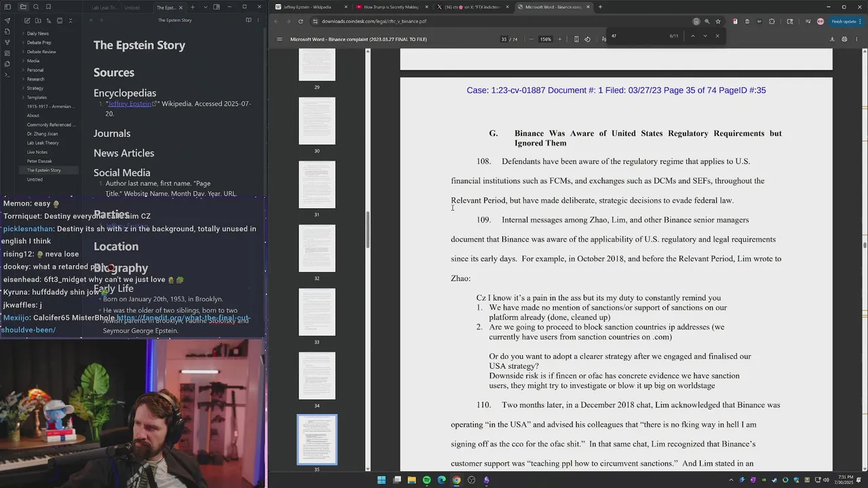Click the fit to page icon
The image size is (868, 488).
pyautogui.click(x=576, y=39)
